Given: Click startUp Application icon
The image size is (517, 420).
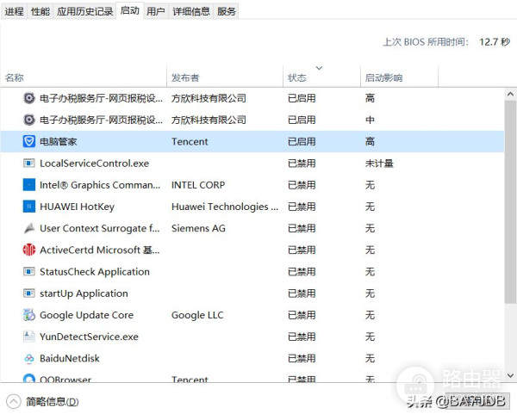Looking at the screenshot, I should tap(29, 293).
